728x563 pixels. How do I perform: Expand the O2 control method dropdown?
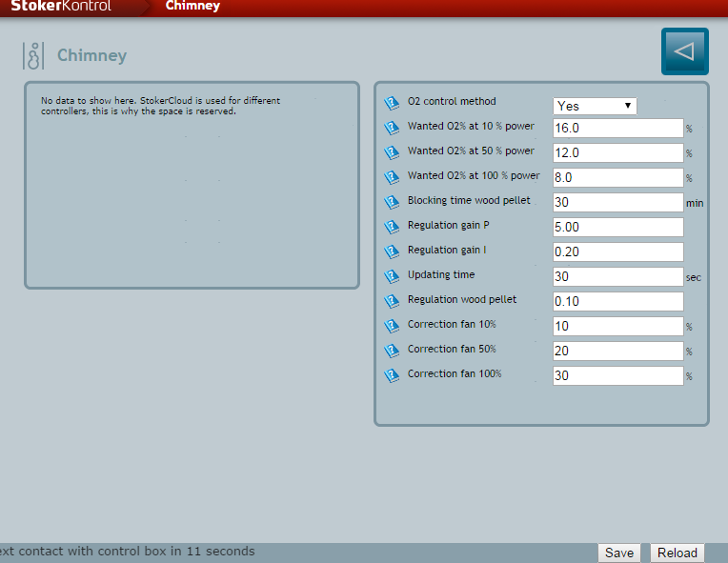(595, 106)
